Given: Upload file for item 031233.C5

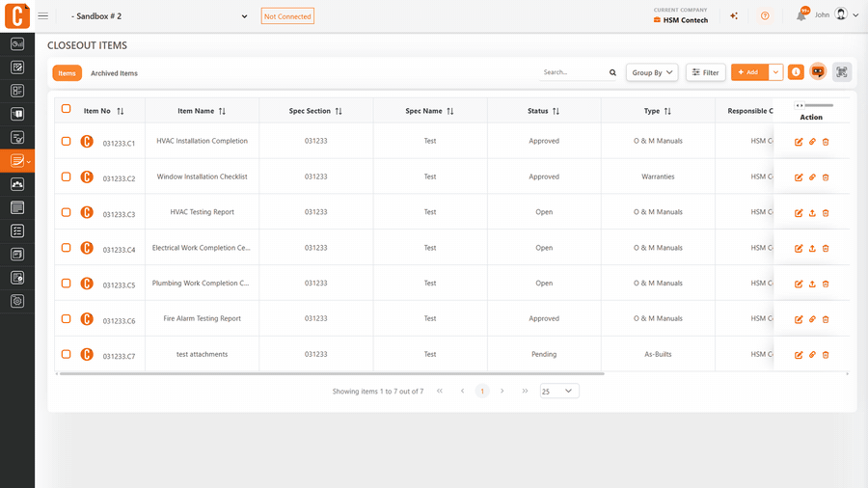Looking at the screenshot, I should (812, 284).
